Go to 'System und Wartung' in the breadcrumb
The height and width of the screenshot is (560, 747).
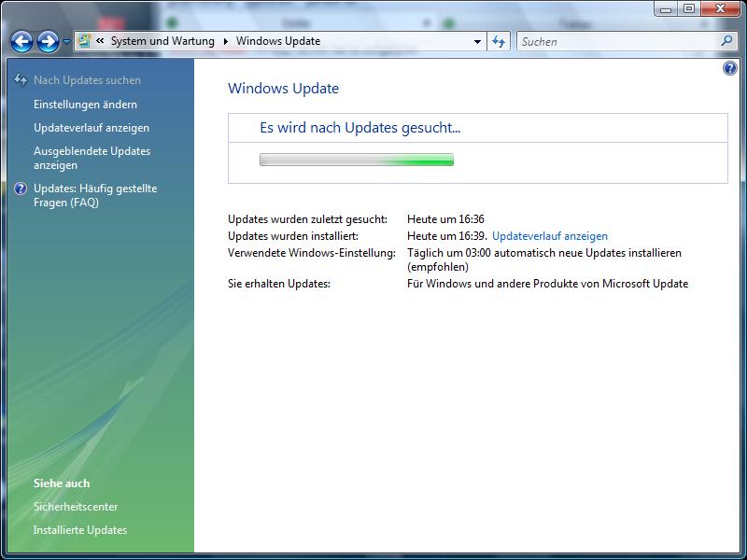162,41
